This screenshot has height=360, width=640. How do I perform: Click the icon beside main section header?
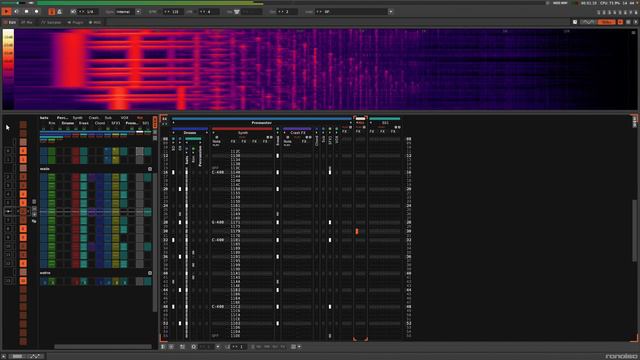(150, 169)
